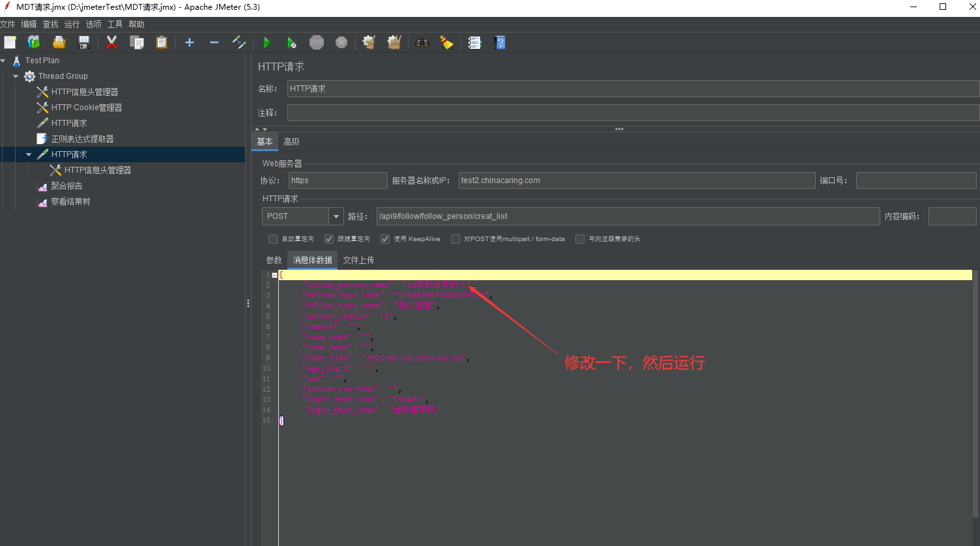Click the Cut scissors icon
Image resolution: width=980 pixels, height=546 pixels.
(x=111, y=42)
